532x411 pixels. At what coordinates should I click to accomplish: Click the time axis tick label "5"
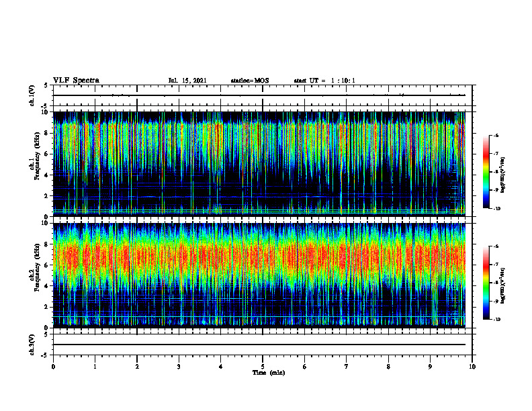[263, 367]
